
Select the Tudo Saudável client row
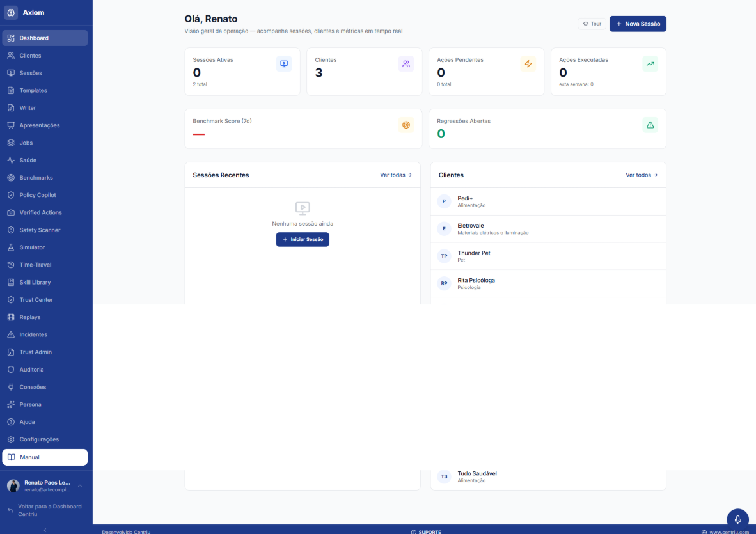click(x=548, y=476)
